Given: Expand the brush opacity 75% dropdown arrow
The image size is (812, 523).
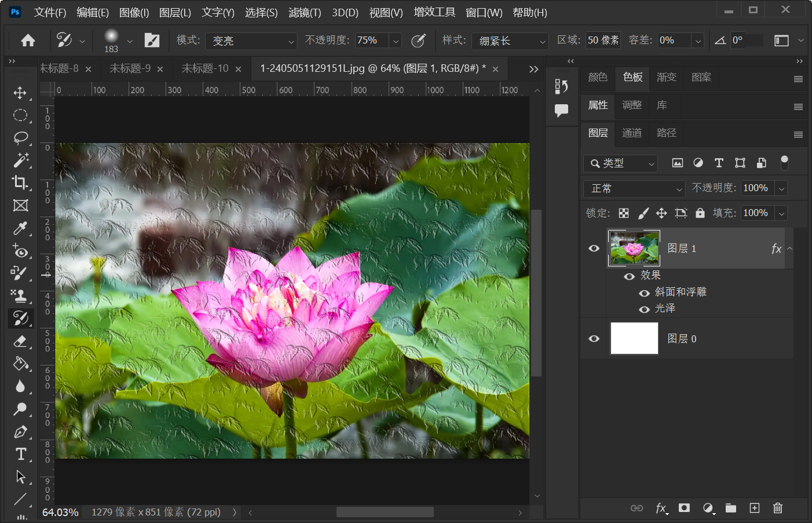Looking at the screenshot, I should [396, 41].
